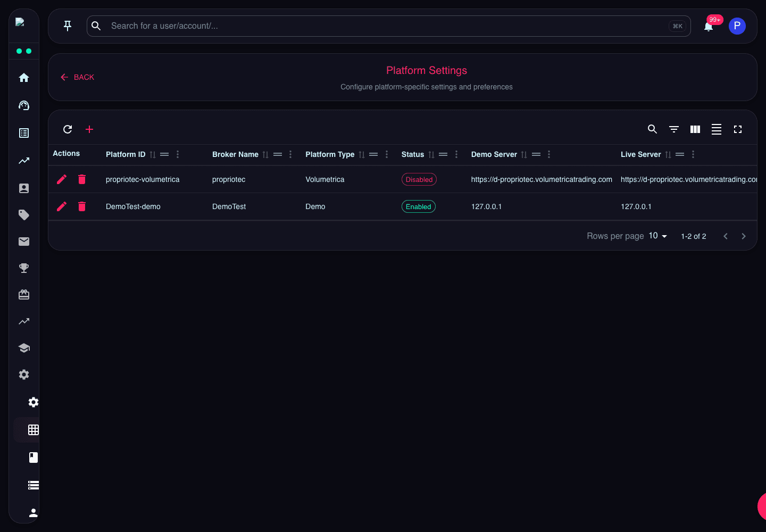The width and height of the screenshot is (766, 532).
Task: Open account contact icon in sidebar
Action: click(x=24, y=188)
